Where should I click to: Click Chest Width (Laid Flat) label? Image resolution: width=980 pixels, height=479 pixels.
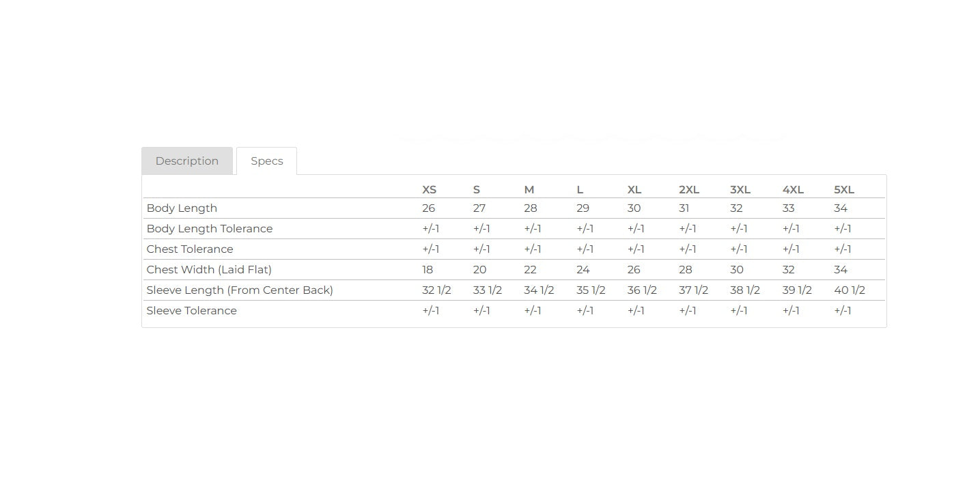pos(209,270)
